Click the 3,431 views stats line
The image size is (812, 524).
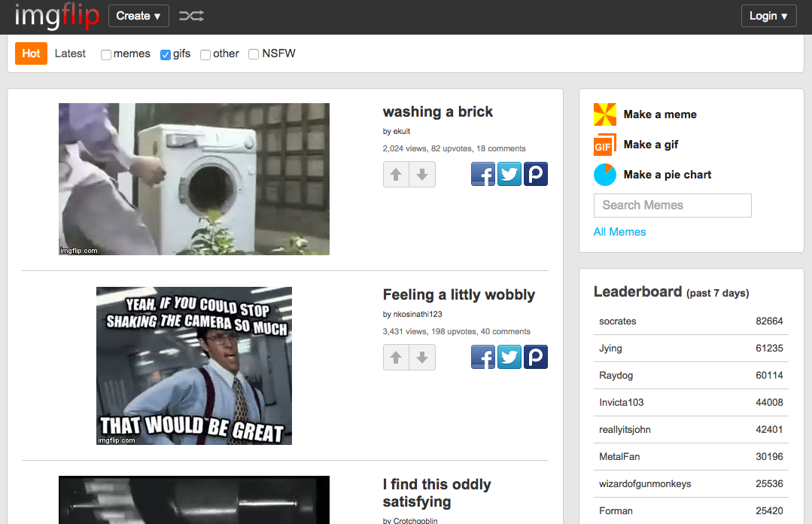pos(456,332)
